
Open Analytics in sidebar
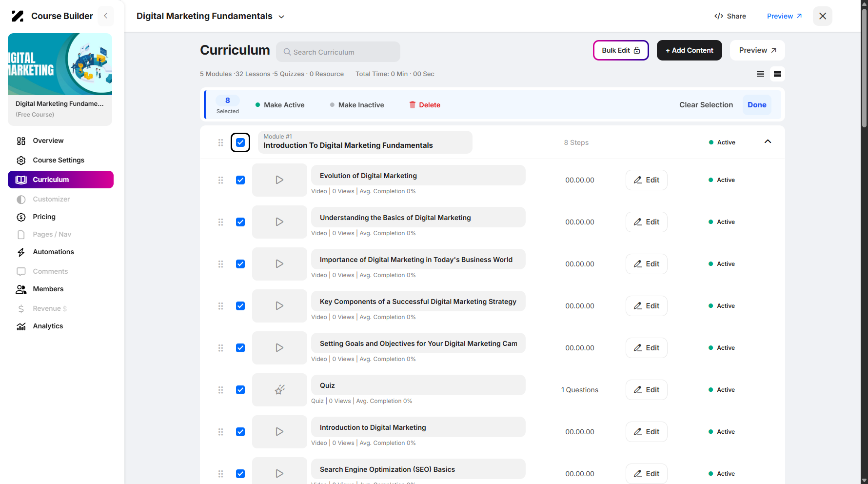40,326
